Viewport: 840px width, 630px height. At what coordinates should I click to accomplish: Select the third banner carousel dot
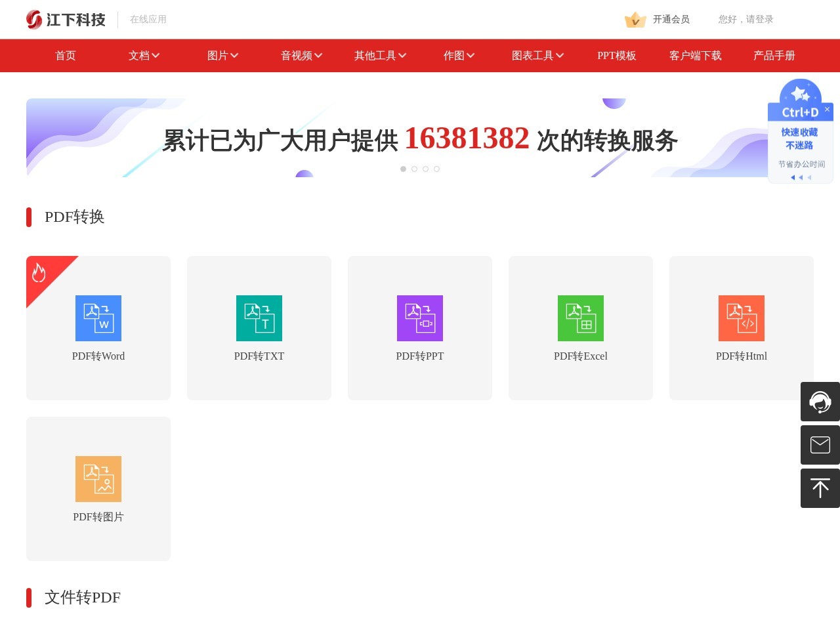425,169
